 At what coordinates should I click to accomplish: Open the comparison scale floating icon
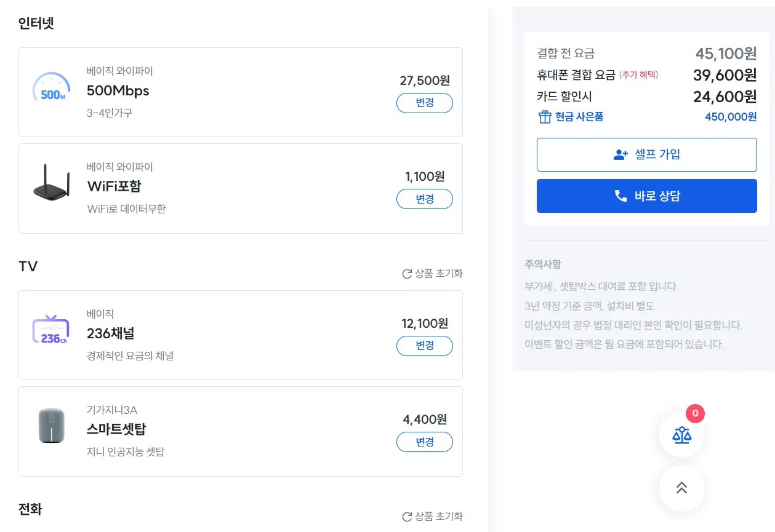tap(681, 435)
